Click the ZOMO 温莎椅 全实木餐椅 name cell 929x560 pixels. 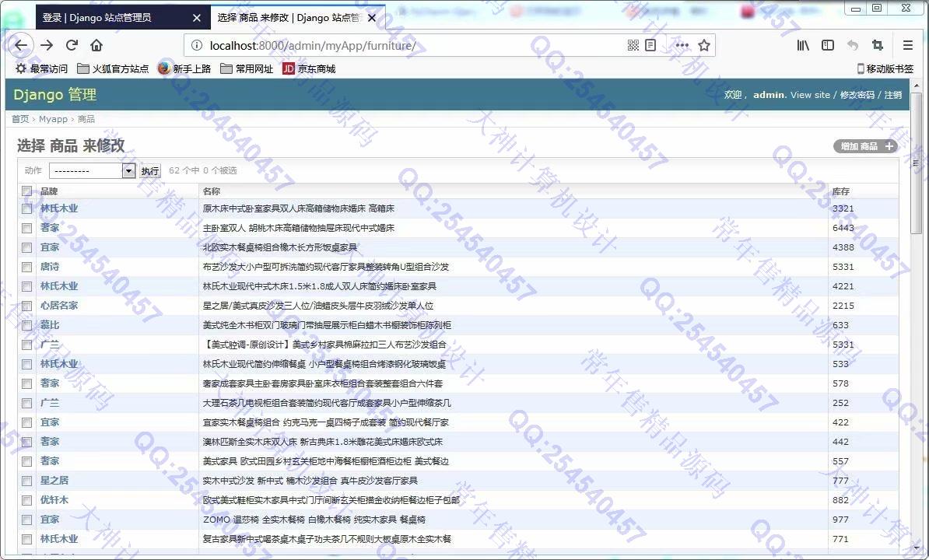[314, 519]
